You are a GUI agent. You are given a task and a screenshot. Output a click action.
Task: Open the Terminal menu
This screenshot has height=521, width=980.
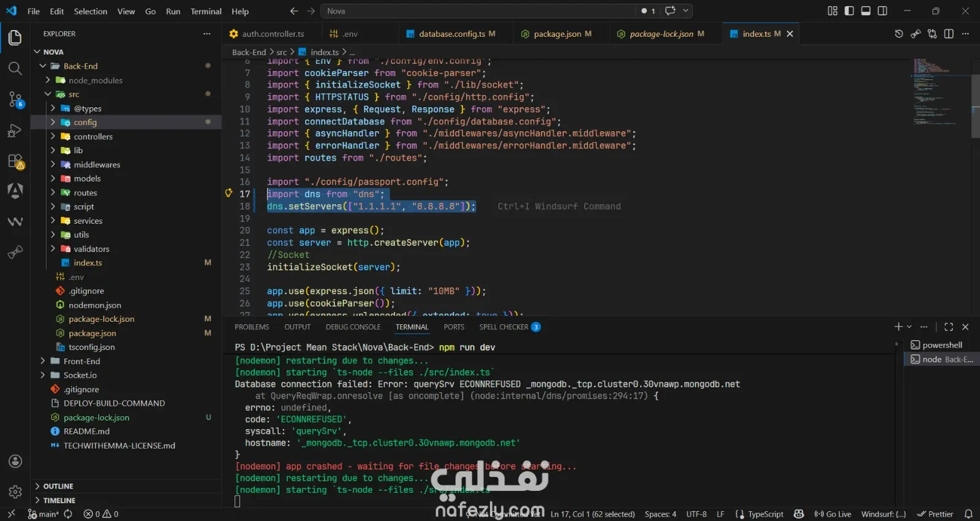click(206, 11)
